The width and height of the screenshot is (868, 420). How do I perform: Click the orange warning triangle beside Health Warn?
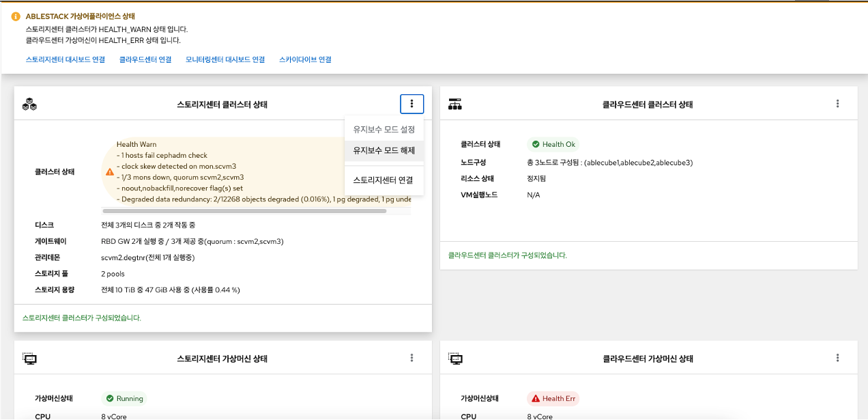click(110, 172)
